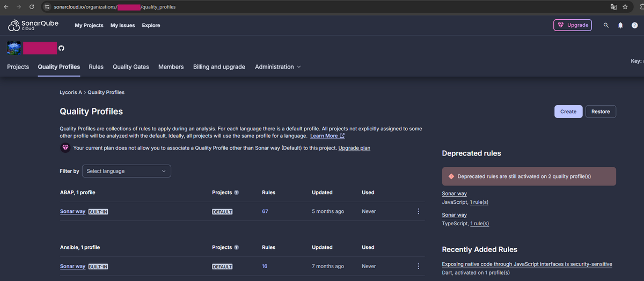Open the notifications bell icon
The image size is (644, 281).
tap(620, 25)
